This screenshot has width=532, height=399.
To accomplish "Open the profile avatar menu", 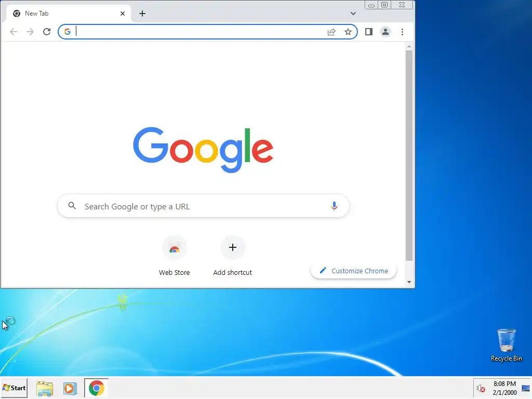I will pyautogui.click(x=385, y=32).
